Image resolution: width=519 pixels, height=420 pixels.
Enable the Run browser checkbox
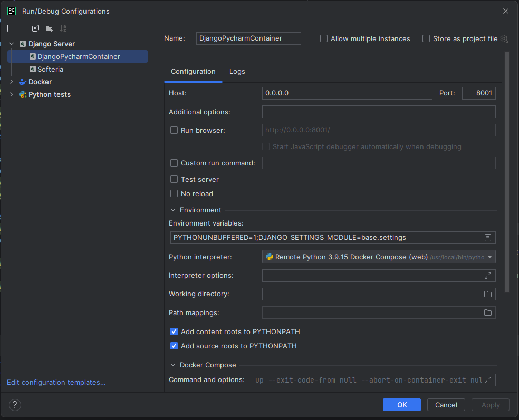point(174,130)
